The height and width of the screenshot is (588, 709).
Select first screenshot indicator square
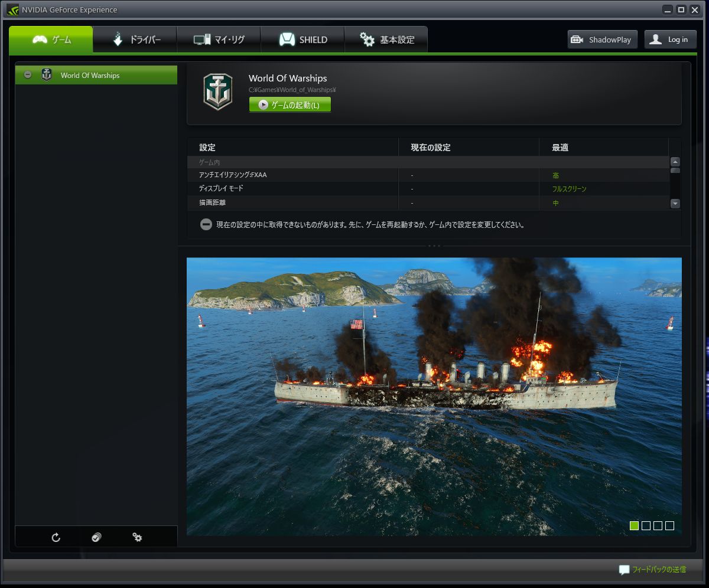(x=634, y=525)
